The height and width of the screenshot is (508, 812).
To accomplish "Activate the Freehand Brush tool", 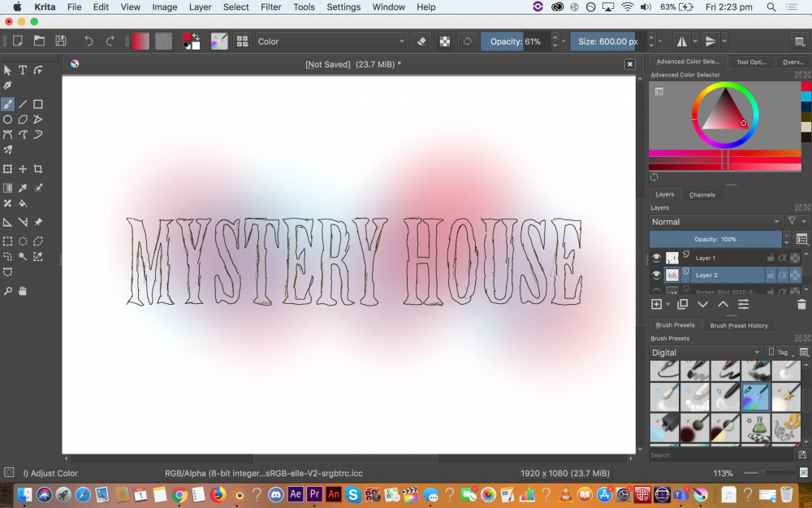I will [8, 104].
